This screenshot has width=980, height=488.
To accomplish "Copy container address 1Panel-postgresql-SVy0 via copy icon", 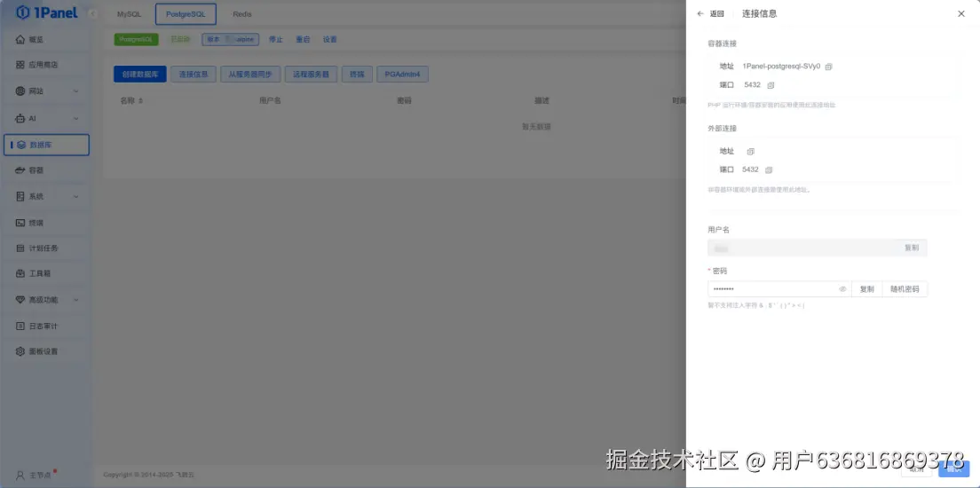I will point(829,67).
